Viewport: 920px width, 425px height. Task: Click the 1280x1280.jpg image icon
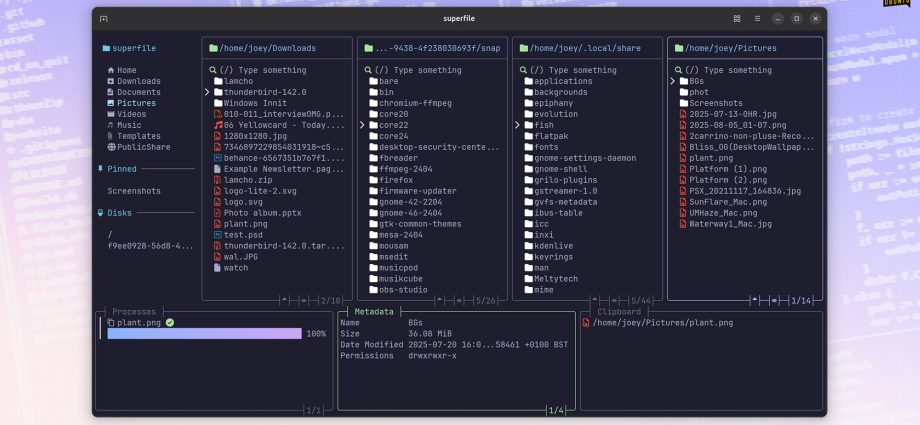point(218,136)
